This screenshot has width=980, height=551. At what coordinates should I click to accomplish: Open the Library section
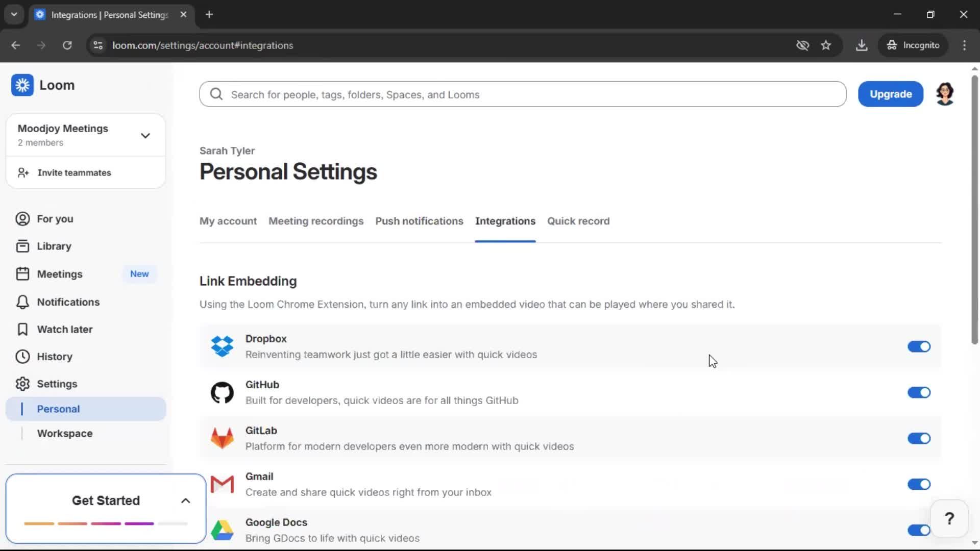[54, 246]
